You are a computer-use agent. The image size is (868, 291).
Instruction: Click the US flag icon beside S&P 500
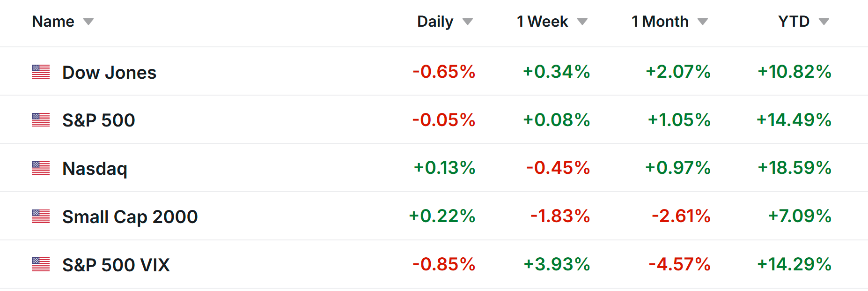point(41,120)
